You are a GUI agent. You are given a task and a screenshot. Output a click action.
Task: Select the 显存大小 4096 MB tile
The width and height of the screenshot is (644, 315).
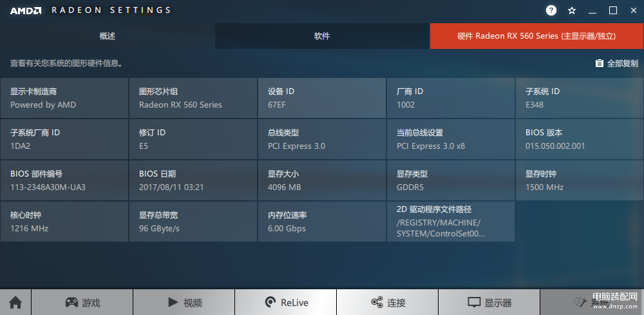[322, 180]
